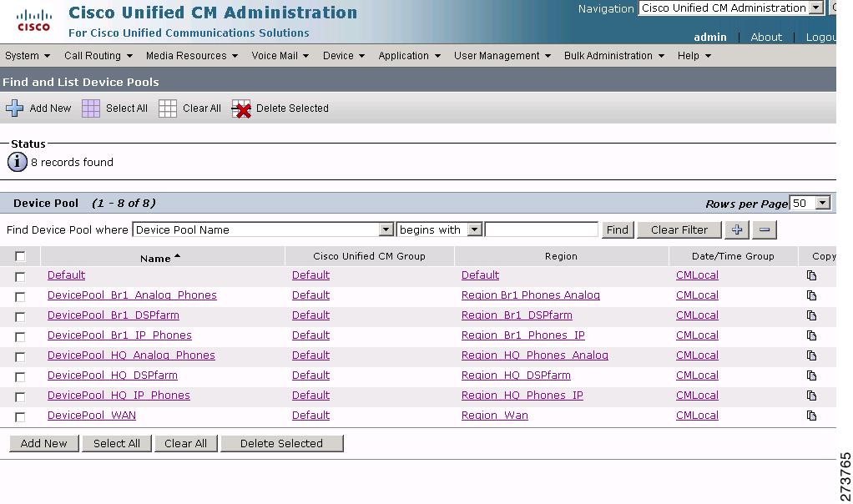Click the Delete Selected red X icon
Viewport: 853px width, 504px height.
(241, 108)
